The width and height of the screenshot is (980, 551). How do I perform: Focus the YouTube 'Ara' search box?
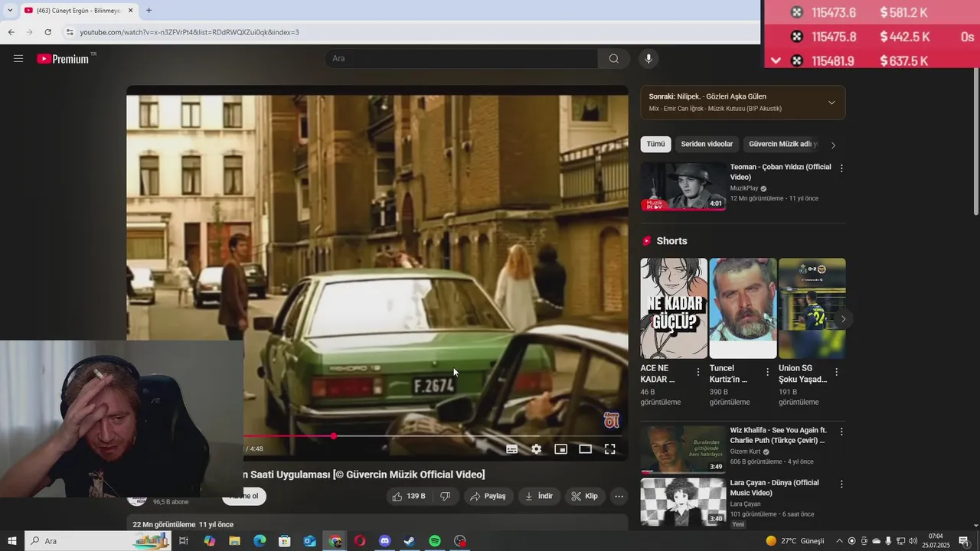[462, 59]
